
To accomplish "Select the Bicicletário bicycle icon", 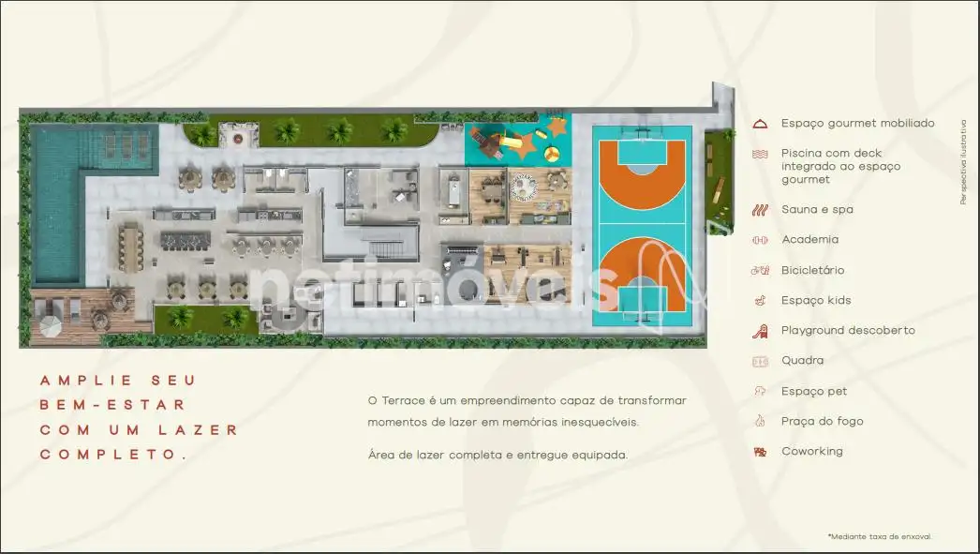I will (760, 270).
